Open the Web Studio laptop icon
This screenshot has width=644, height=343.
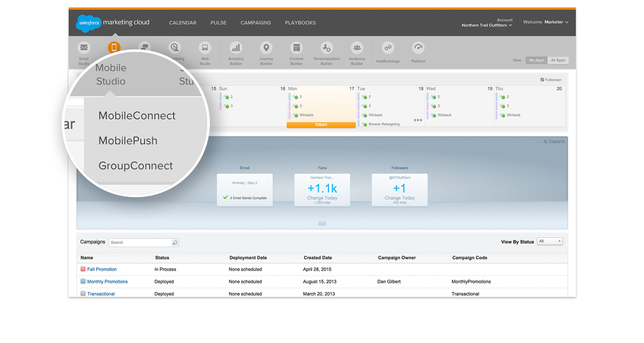pyautogui.click(x=204, y=47)
